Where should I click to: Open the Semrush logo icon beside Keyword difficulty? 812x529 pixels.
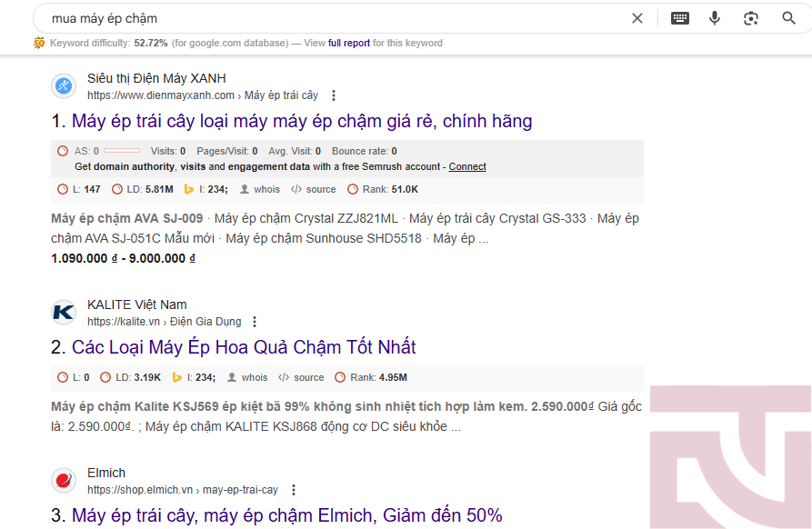[39, 43]
